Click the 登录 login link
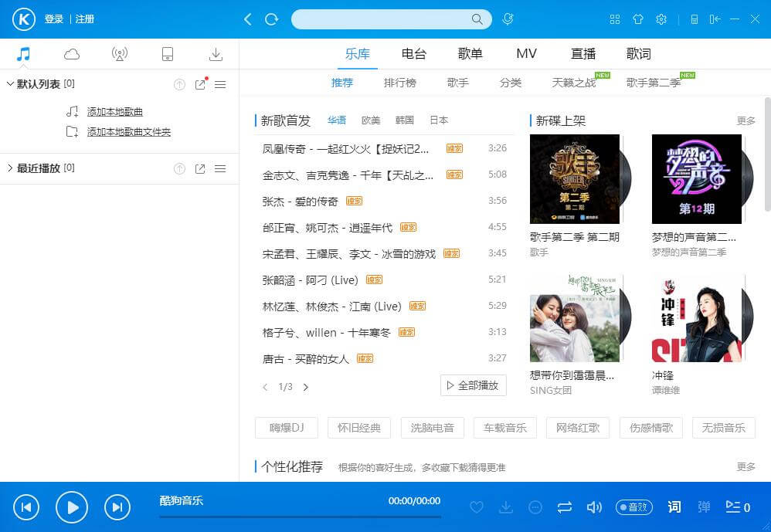Viewport: 771px width, 532px height. point(54,19)
